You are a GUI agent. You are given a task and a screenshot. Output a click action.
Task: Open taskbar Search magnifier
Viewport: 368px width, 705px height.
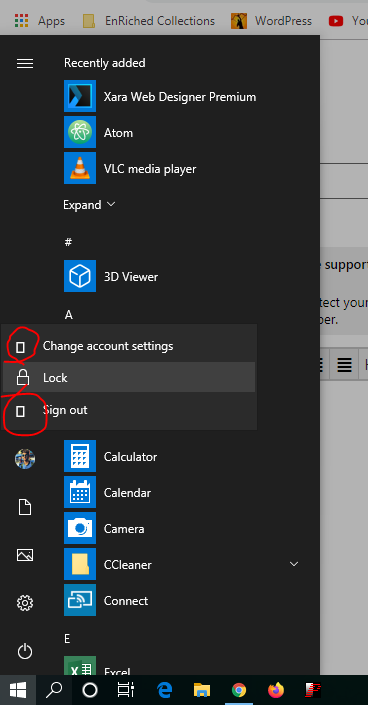(x=54, y=690)
